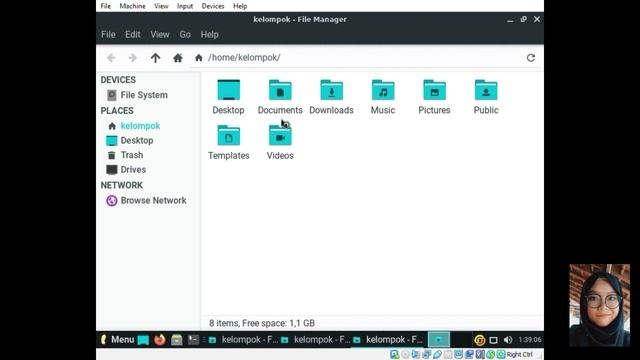640x360 pixels.
Task: Select the Music folder
Action: (x=383, y=97)
